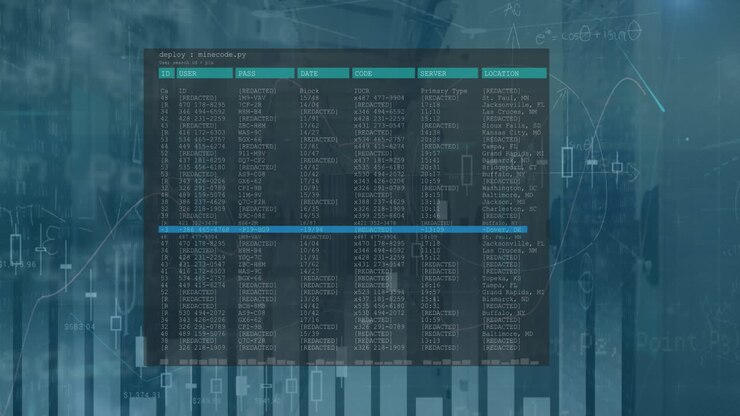Select the '14:38' server cell
Screen dimensions: 740x416
point(430,133)
